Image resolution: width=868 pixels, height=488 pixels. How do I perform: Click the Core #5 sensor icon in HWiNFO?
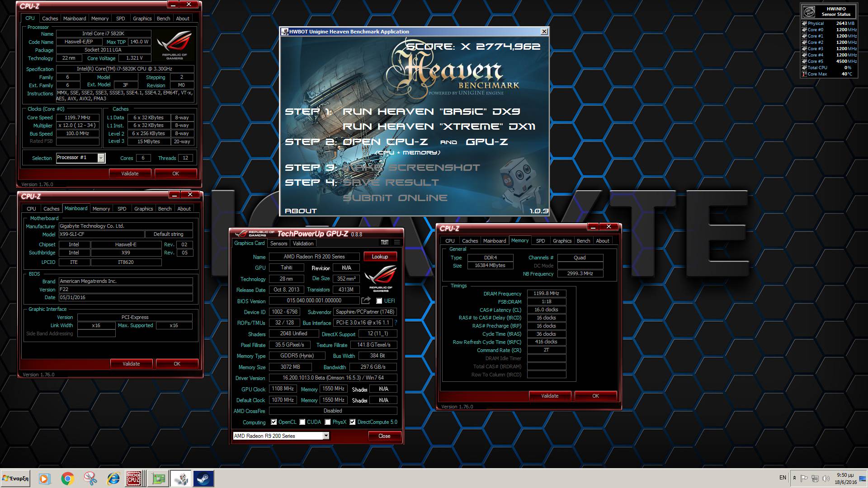[804, 61]
